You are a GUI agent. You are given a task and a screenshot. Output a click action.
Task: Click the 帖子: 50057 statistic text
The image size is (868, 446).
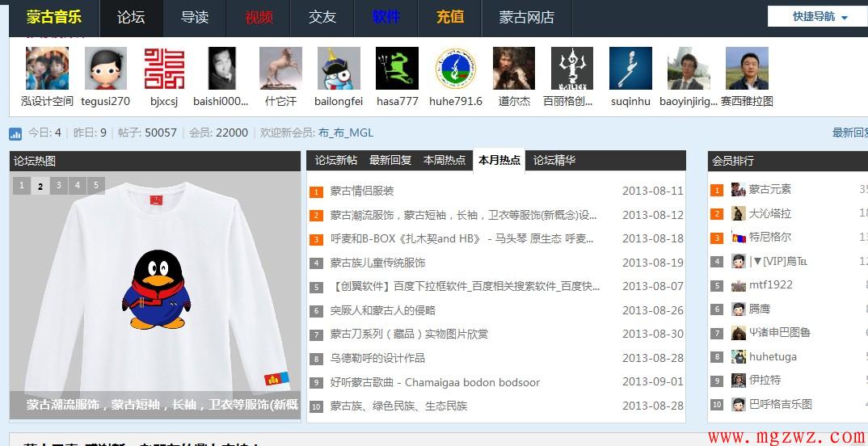point(147,133)
